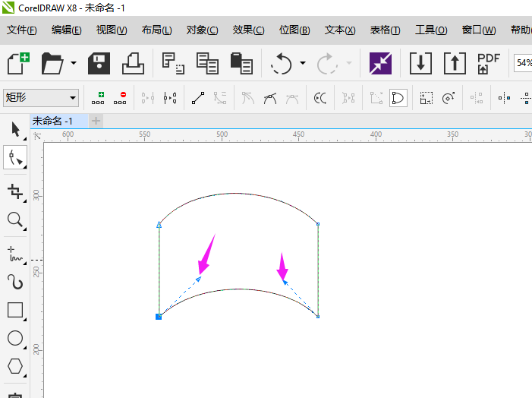Open the 表格(T) menu
The image size is (532, 398).
385,30
